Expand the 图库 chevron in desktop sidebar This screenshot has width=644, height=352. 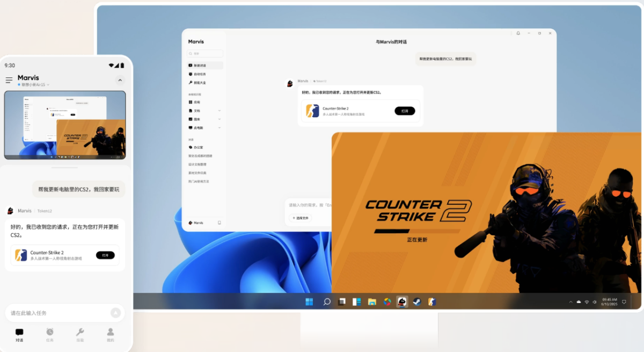click(219, 119)
